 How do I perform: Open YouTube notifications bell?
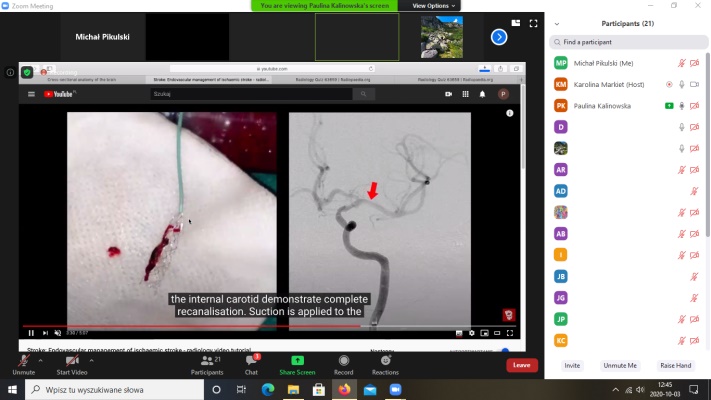(482, 94)
